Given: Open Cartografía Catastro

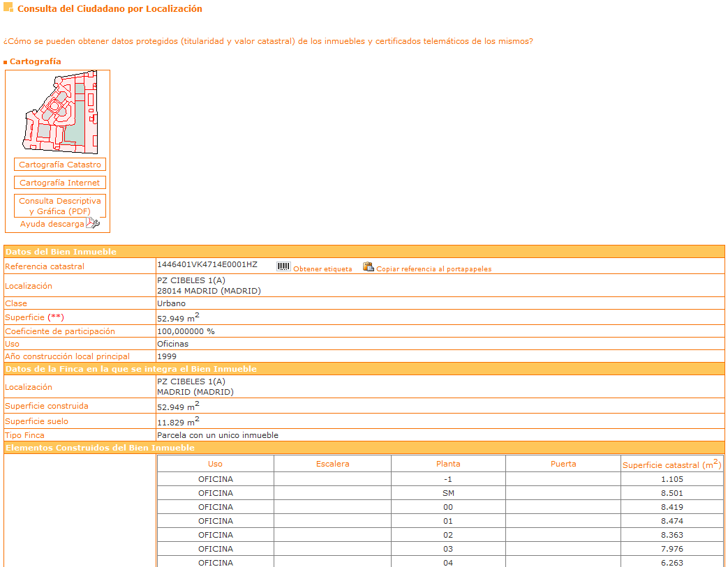Looking at the screenshot, I should (60, 165).
